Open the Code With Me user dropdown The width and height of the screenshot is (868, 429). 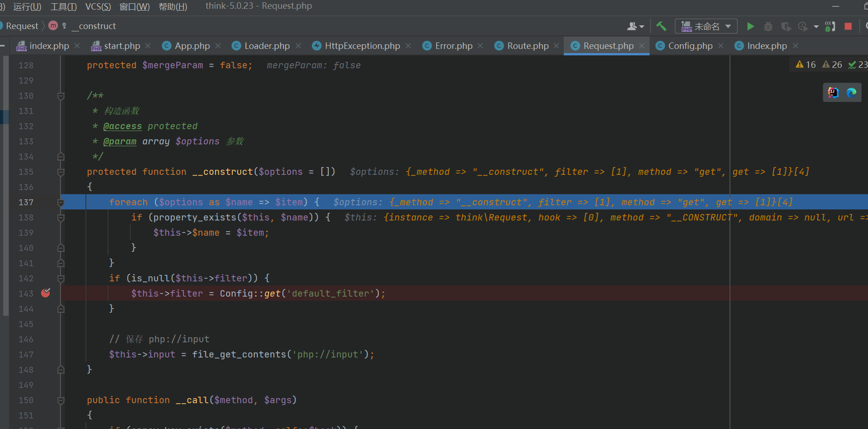[635, 26]
